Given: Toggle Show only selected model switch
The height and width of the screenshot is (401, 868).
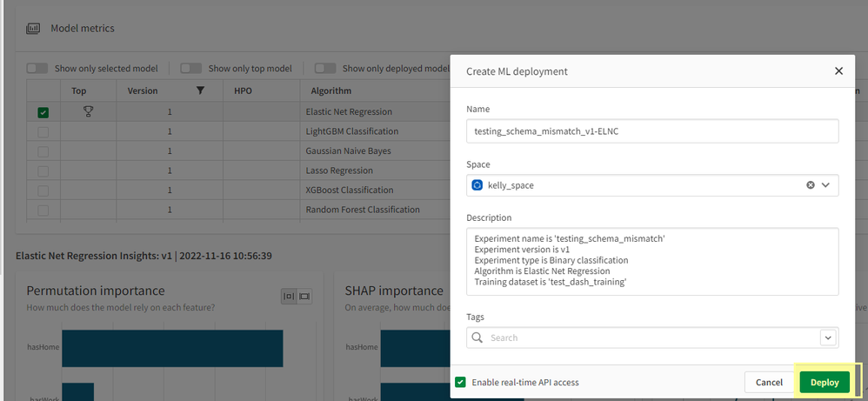Looking at the screenshot, I should 37,69.
